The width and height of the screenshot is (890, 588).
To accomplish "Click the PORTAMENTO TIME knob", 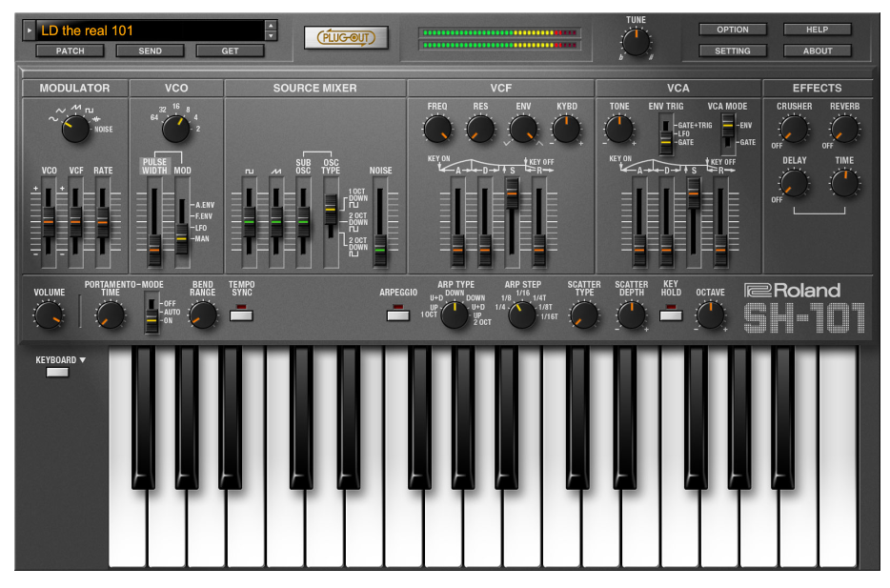I will click(111, 315).
